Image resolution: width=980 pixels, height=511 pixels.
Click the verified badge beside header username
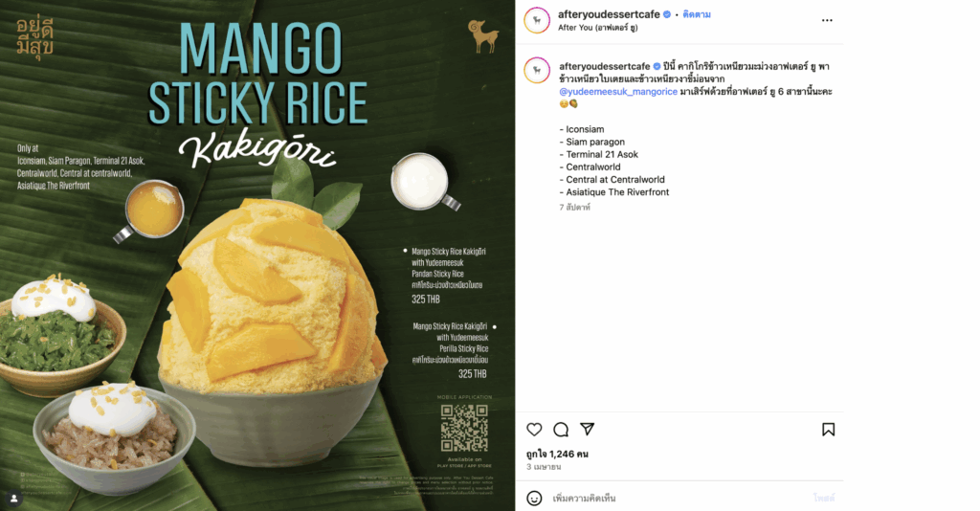667,14
